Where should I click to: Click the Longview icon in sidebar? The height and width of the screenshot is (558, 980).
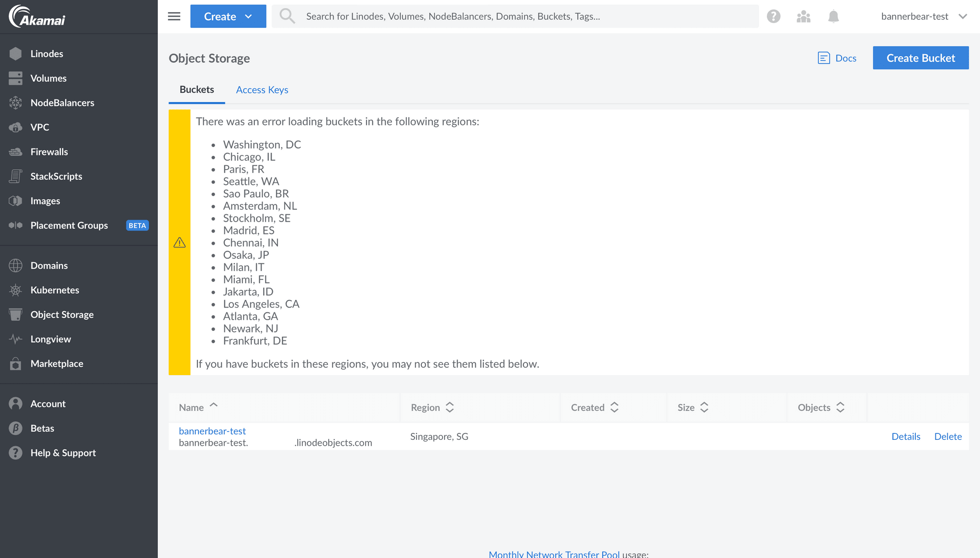16,338
